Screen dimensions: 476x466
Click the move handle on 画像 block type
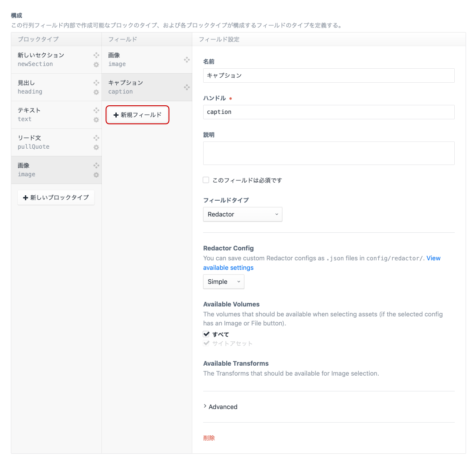[96, 165]
